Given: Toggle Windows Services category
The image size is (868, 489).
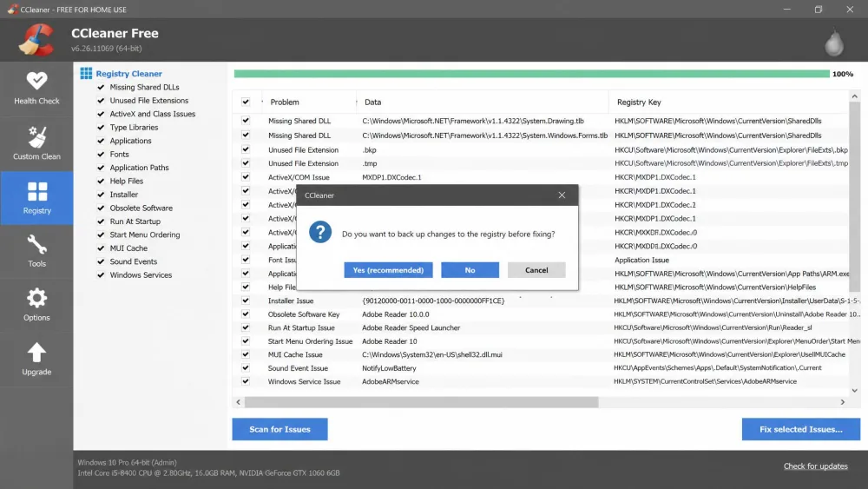Looking at the screenshot, I should point(101,274).
